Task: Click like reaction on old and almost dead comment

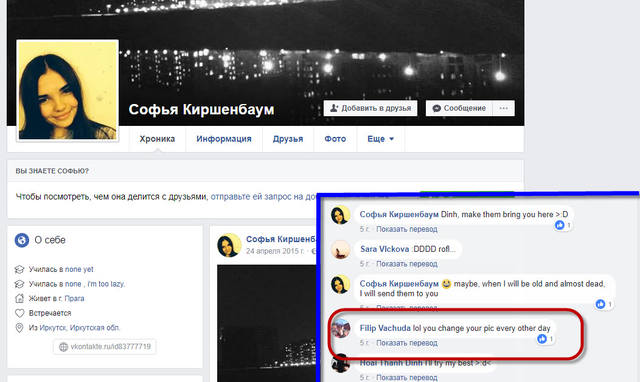Action: click(x=600, y=304)
